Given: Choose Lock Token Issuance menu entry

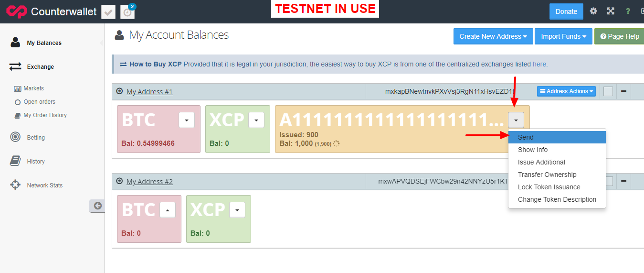Looking at the screenshot, I should click(x=557, y=187).
